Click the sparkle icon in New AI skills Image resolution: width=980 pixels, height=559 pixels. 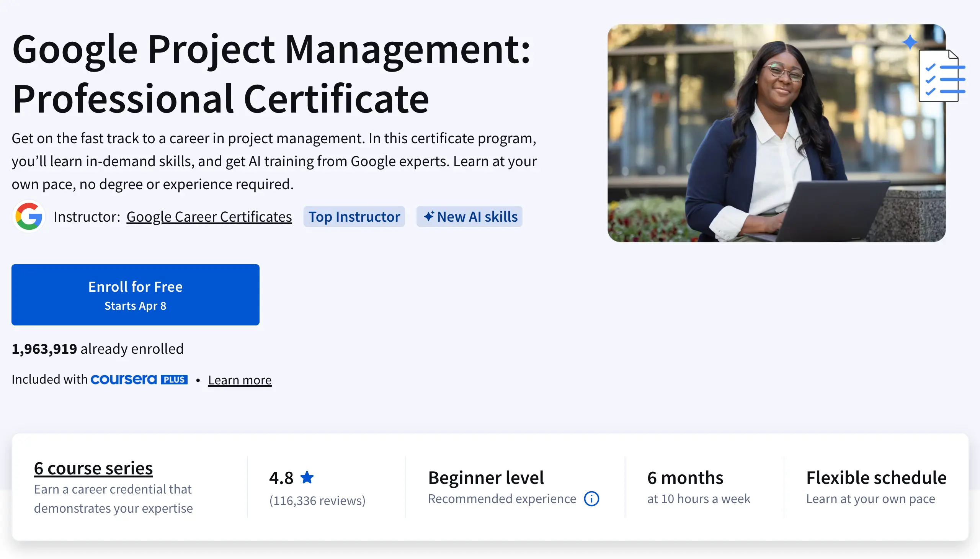point(428,217)
